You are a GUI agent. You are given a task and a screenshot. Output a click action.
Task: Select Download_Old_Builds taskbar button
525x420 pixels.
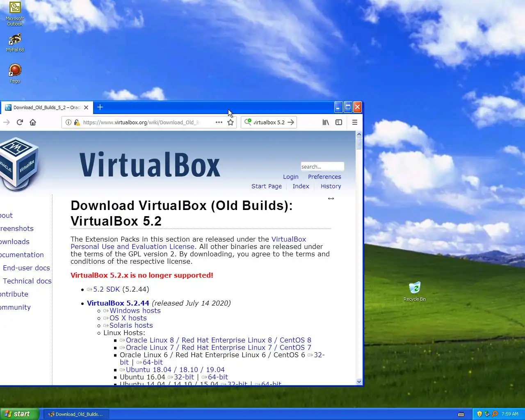point(76,414)
